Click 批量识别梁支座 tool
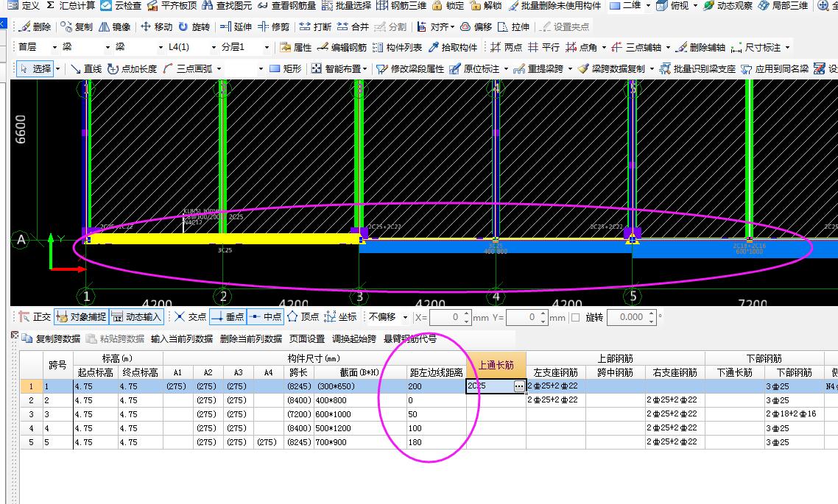Image resolution: width=838 pixels, height=504 pixels. point(697,69)
